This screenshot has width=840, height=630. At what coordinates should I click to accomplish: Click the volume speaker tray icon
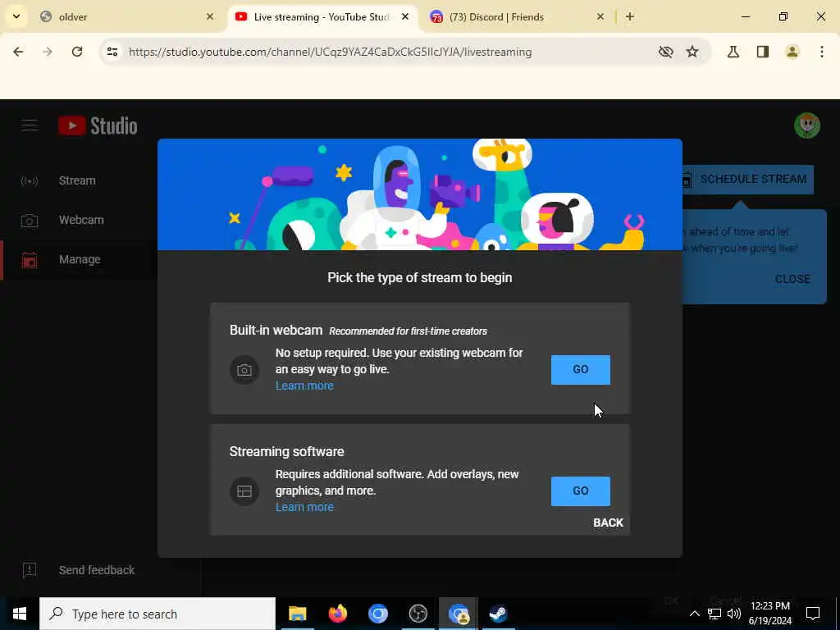734,614
